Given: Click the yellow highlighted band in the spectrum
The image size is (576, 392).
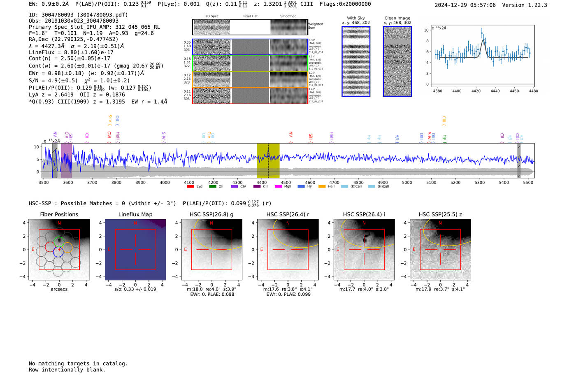Looking at the screenshot, I should click(268, 160).
